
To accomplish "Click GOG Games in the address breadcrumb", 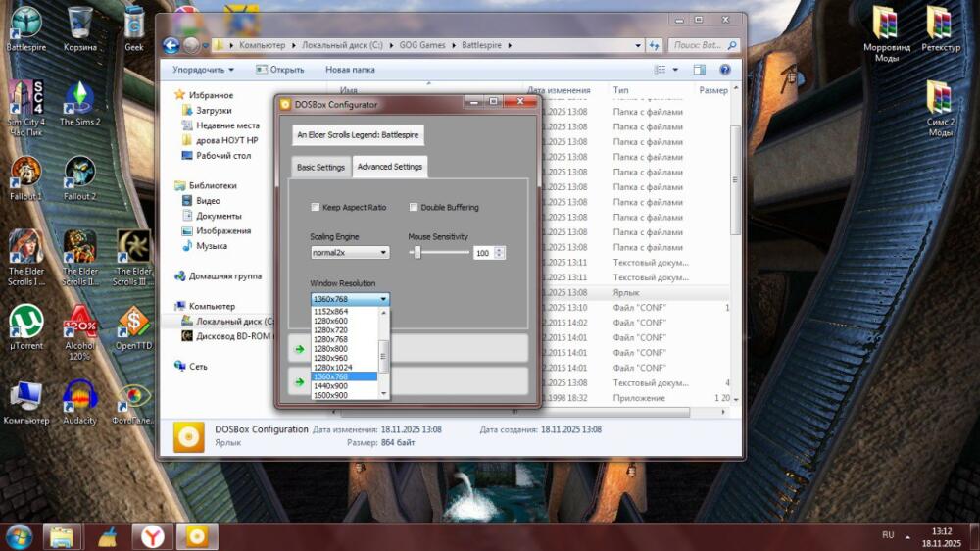I will pos(422,45).
